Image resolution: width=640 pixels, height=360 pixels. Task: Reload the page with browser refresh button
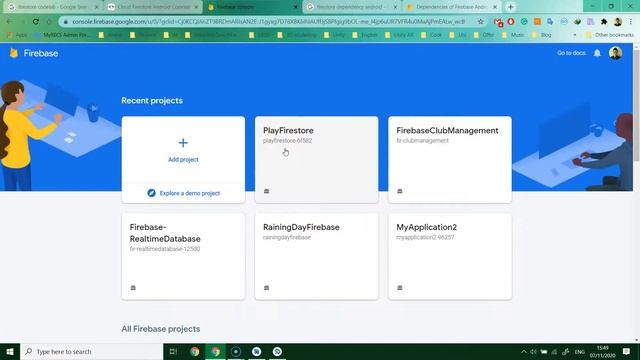click(x=36, y=22)
